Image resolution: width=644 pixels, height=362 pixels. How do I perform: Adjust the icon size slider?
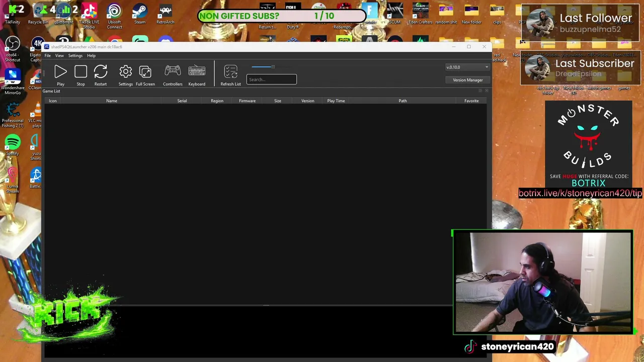271,67
